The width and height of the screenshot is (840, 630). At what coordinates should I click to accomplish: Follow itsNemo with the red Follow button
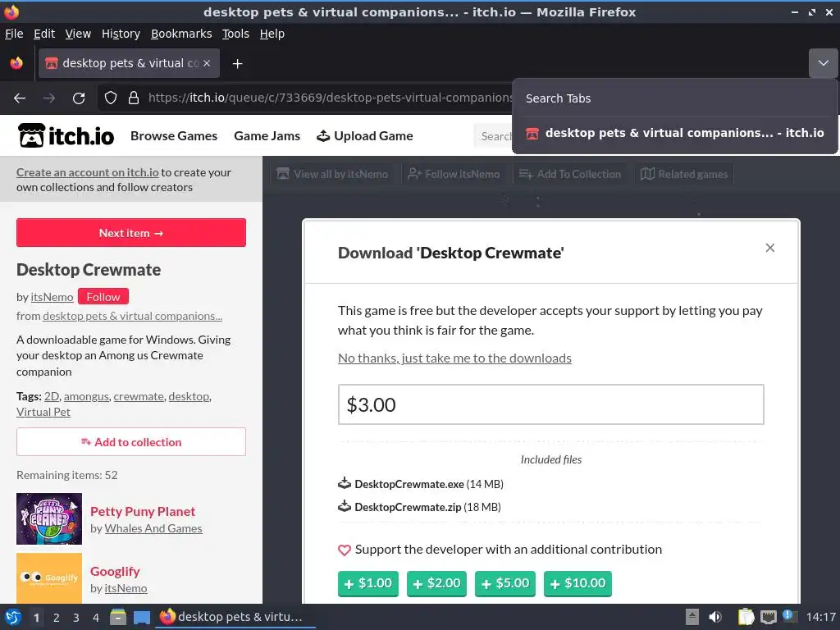click(103, 296)
